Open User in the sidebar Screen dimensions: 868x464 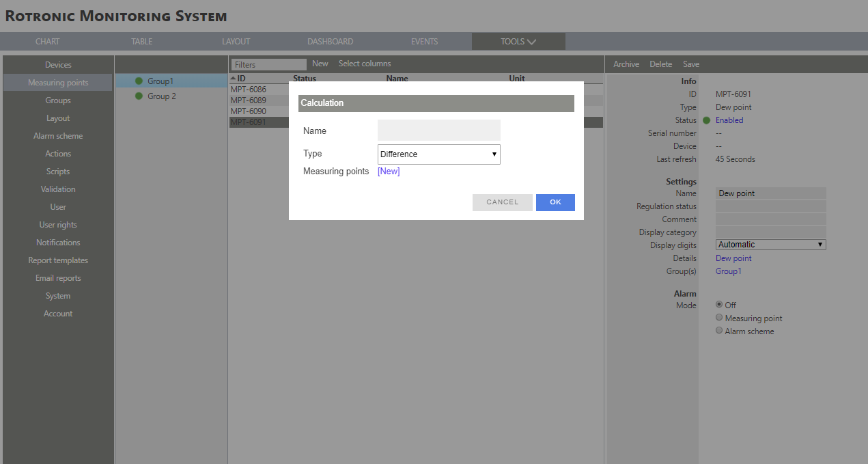pyautogui.click(x=58, y=207)
